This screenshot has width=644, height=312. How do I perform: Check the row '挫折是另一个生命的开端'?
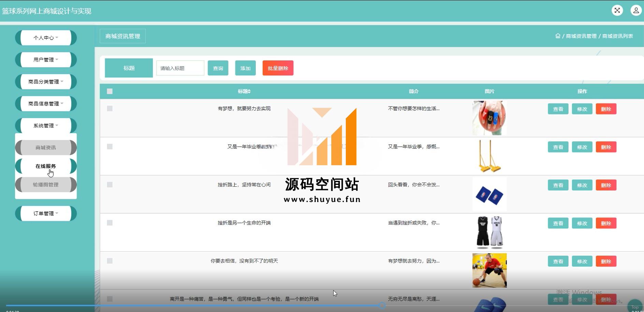[109, 223]
